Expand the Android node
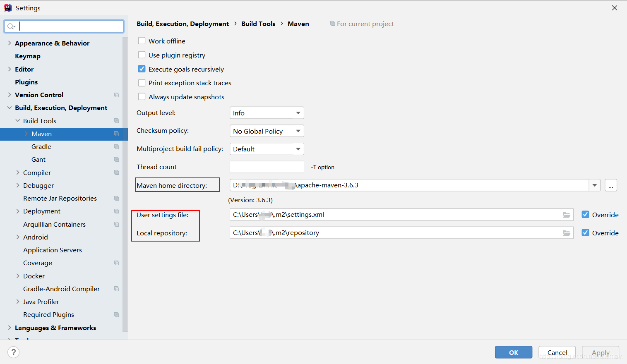The image size is (627, 364). [x=17, y=237]
